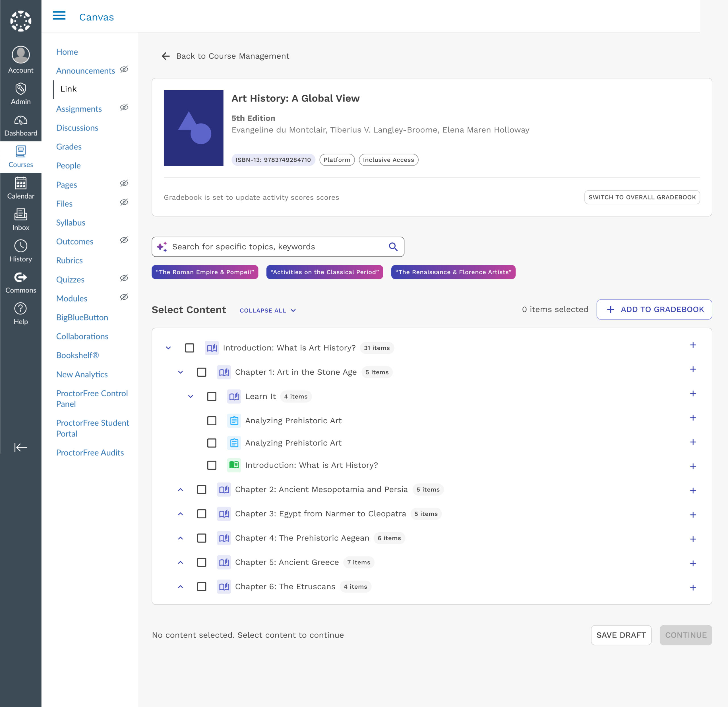Image resolution: width=728 pixels, height=707 pixels.
Task: Collapse the global navigation sidebar
Action: (x=21, y=447)
